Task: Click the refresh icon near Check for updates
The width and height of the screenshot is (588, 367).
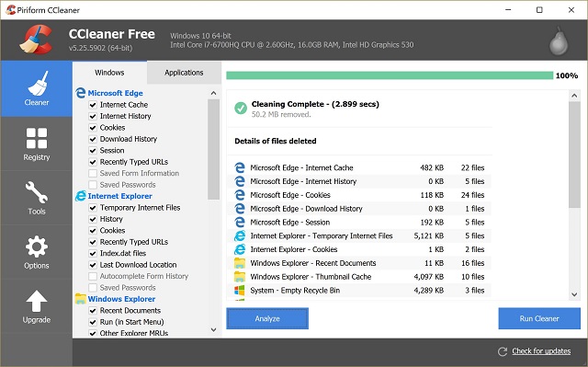Action: tap(503, 351)
